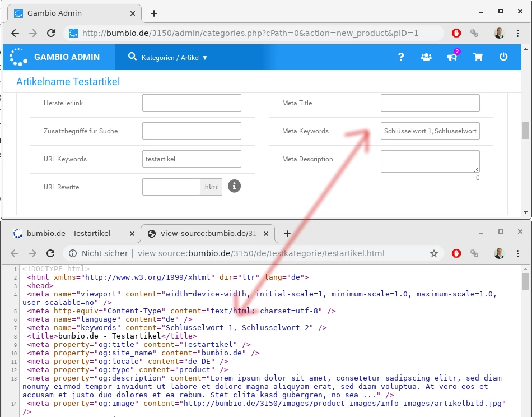The width and height of the screenshot is (532, 417).
Task: Click the top browser address bar URL
Action: click(250, 33)
